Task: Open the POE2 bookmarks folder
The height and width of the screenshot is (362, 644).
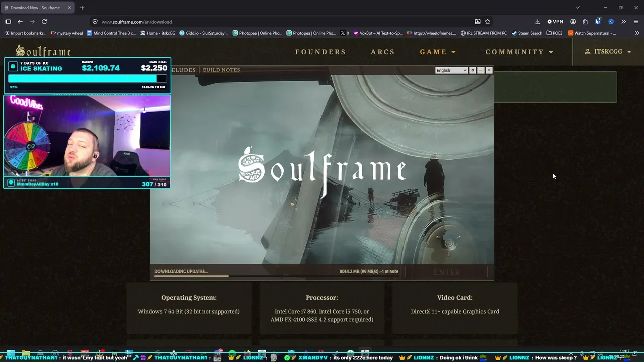Action: (x=555, y=33)
